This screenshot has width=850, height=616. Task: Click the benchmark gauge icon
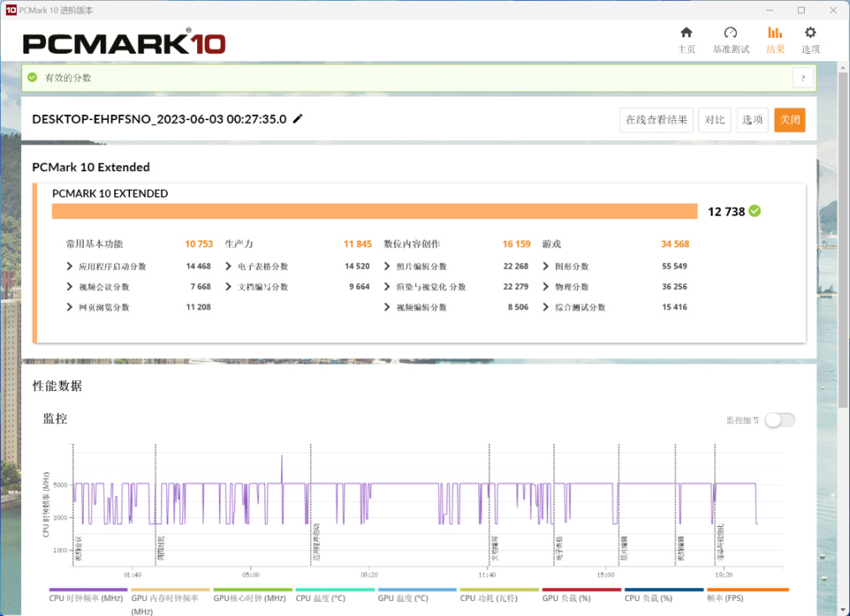[x=731, y=33]
